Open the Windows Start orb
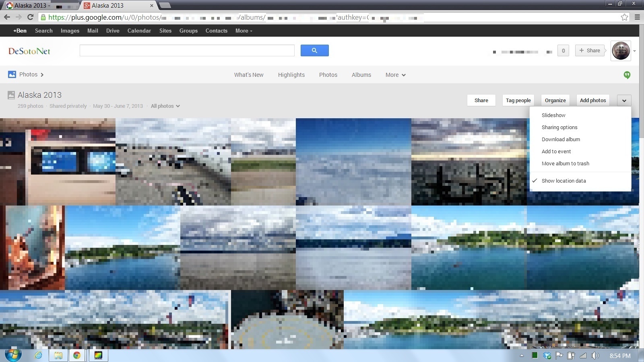 coord(13,355)
